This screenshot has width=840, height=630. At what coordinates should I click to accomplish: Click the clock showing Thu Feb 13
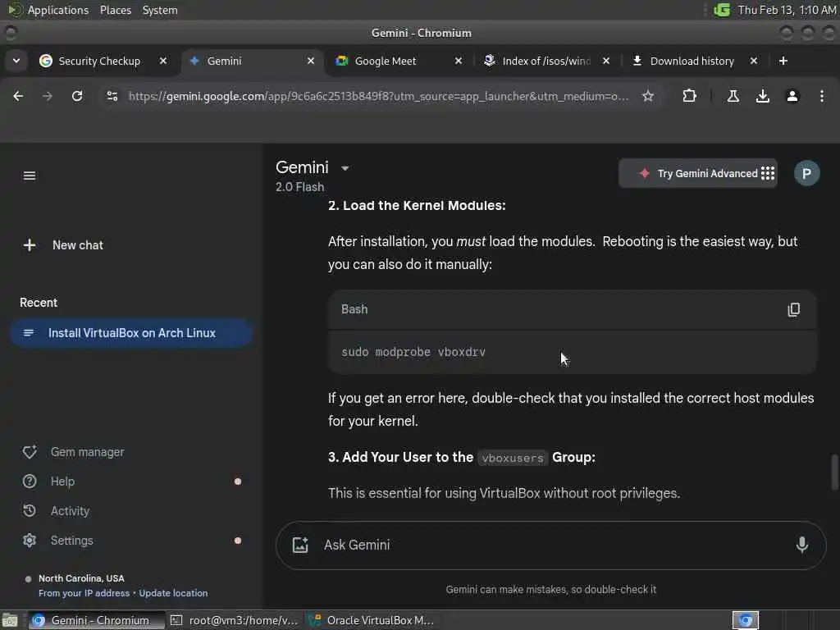click(787, 10)
